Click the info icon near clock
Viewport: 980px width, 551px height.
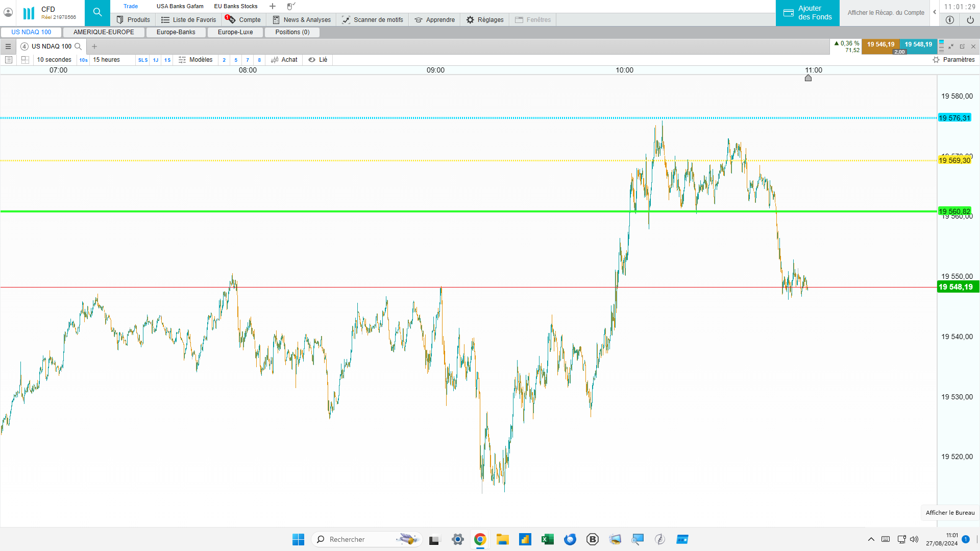click(950, 20)
